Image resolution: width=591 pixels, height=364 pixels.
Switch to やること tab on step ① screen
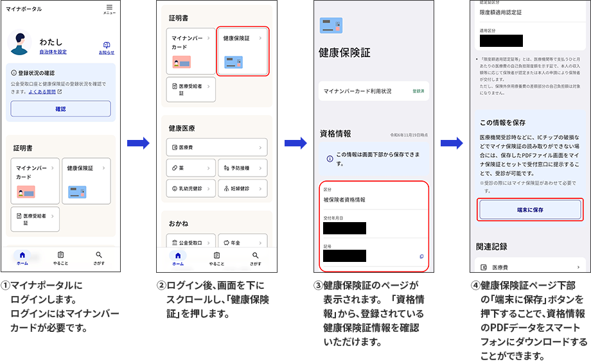point(60,258)
